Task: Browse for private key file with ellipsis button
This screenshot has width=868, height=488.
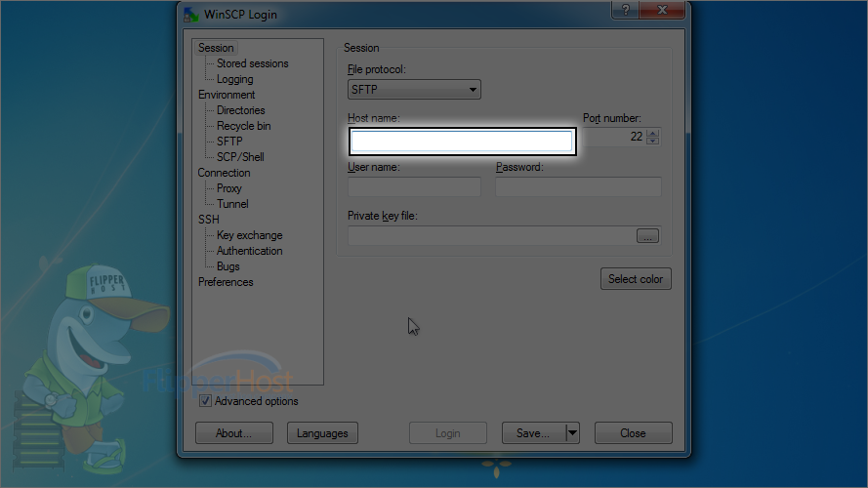Action: click(647, 235)
